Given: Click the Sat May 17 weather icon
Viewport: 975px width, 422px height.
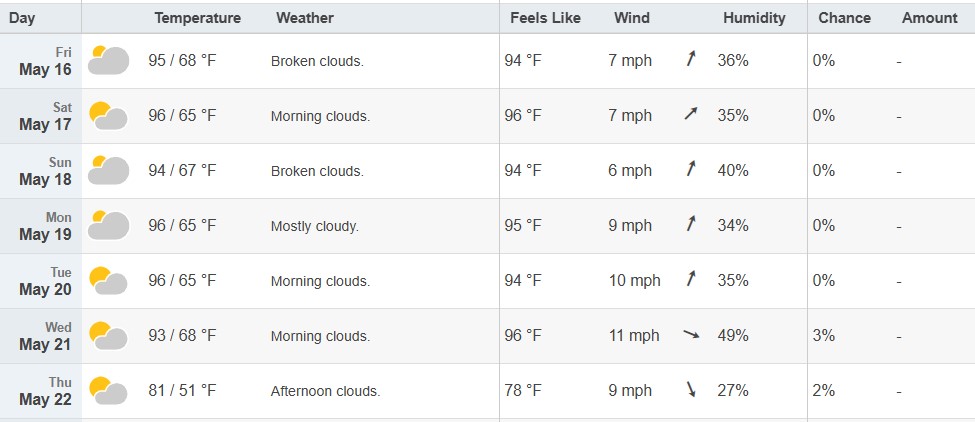Looking at the screenshot, I should point(109,116).
